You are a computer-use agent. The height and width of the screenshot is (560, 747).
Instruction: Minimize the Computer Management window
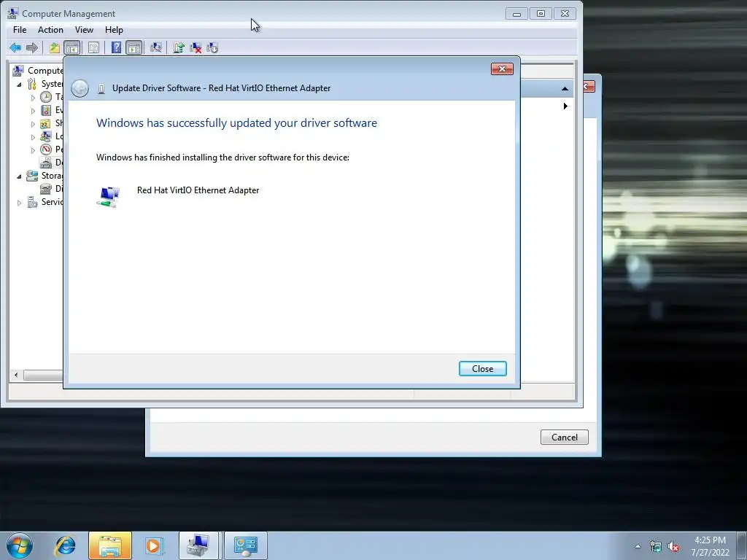(x=516, y=13)
